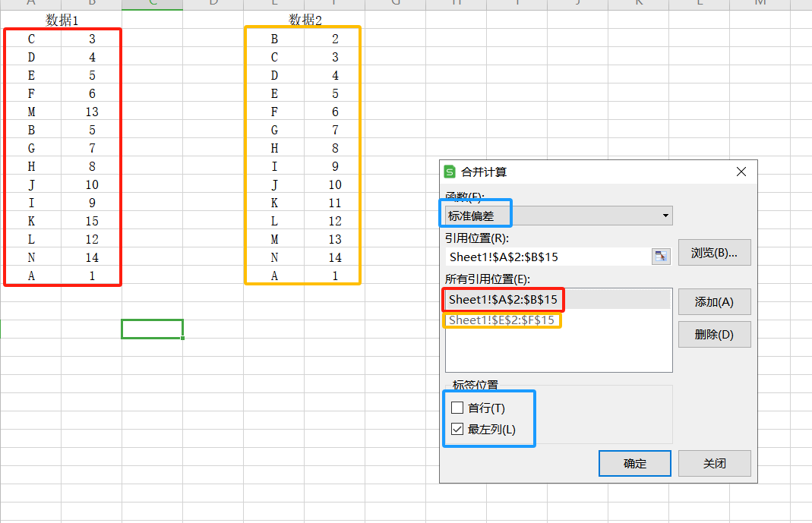Close the 合并计算 dialog with X
The height and width of the screenshot is (523, 812).
click(741, 172)
